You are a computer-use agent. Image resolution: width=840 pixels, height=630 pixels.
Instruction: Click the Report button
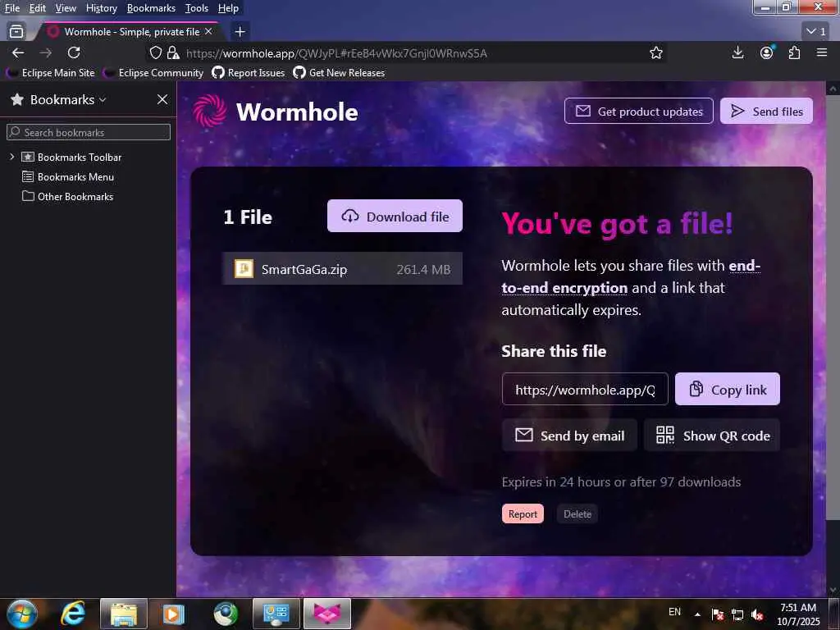pyautogui.click(x=523, y=514)
